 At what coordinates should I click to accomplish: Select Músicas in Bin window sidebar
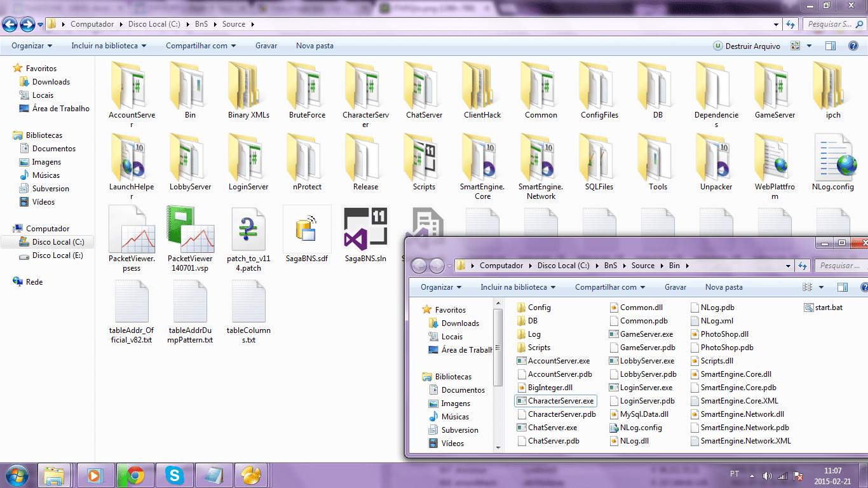[x=449, y=417]
